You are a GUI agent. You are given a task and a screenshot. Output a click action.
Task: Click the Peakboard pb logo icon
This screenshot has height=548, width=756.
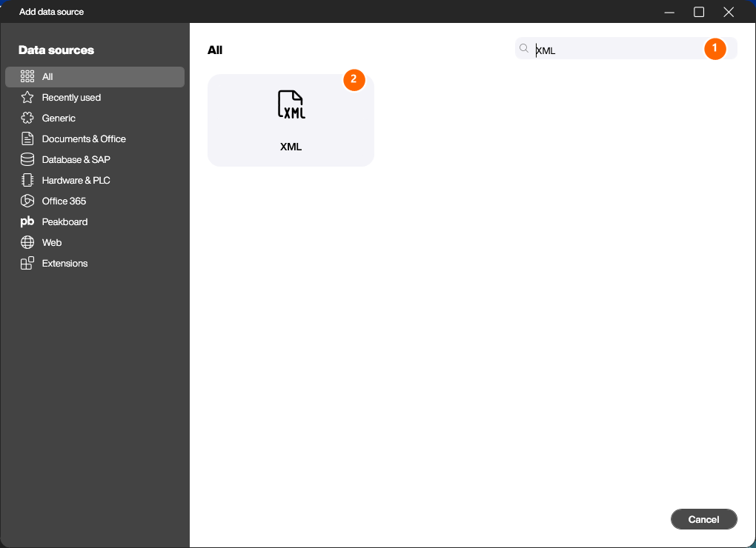[x=27, y=221]
